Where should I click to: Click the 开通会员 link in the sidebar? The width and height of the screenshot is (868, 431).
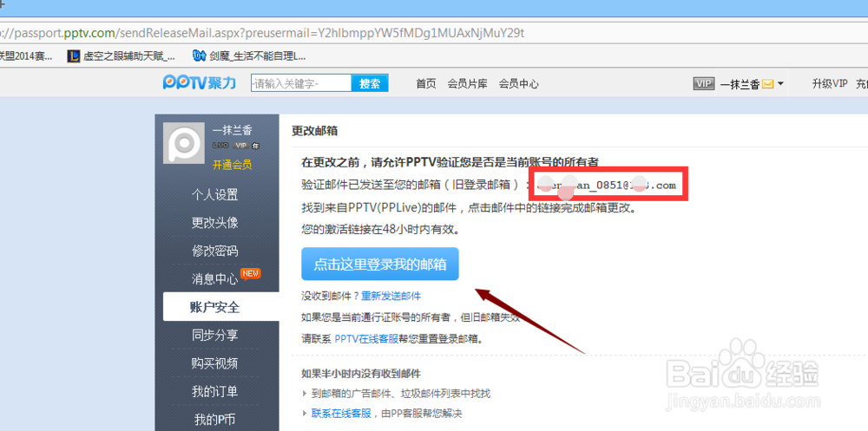233,164
